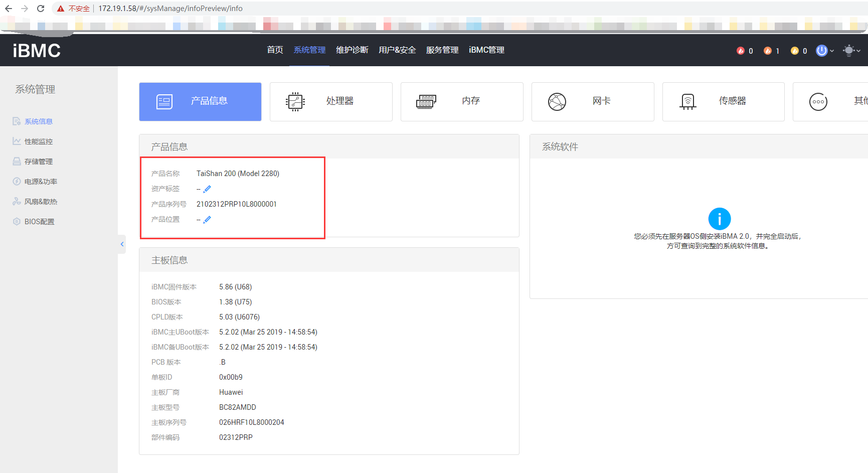View minor alarms yellow icon

point(795,51)
